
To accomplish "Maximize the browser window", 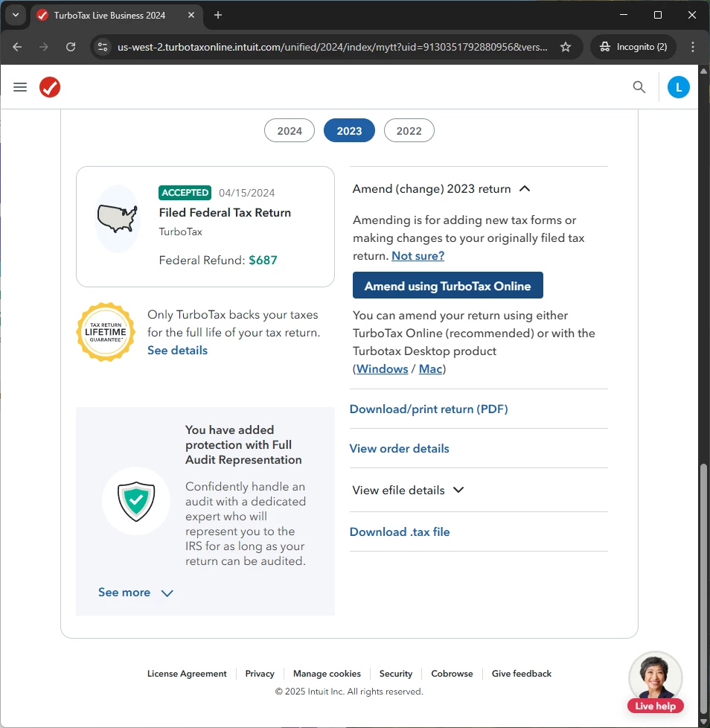I will coord(658,15).
